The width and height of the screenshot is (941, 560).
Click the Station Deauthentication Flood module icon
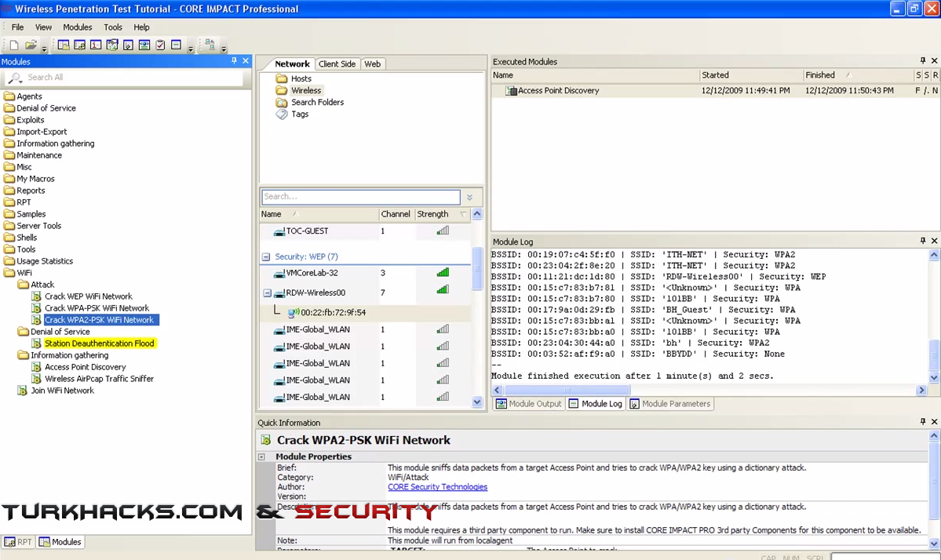(x=37, y=344)
